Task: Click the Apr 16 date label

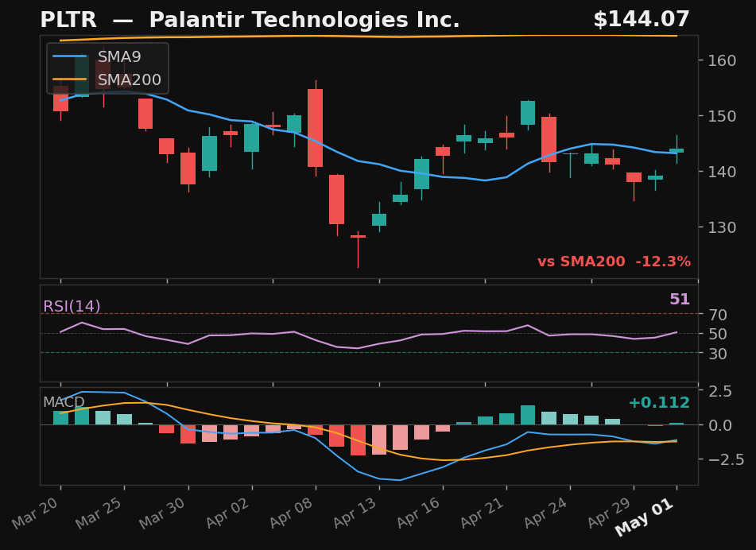Action: (420, 513)
